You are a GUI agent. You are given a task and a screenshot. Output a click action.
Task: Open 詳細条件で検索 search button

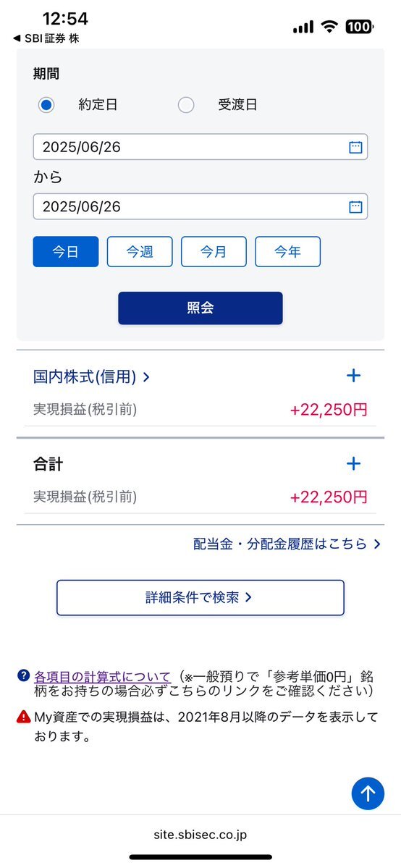point(200,597)
